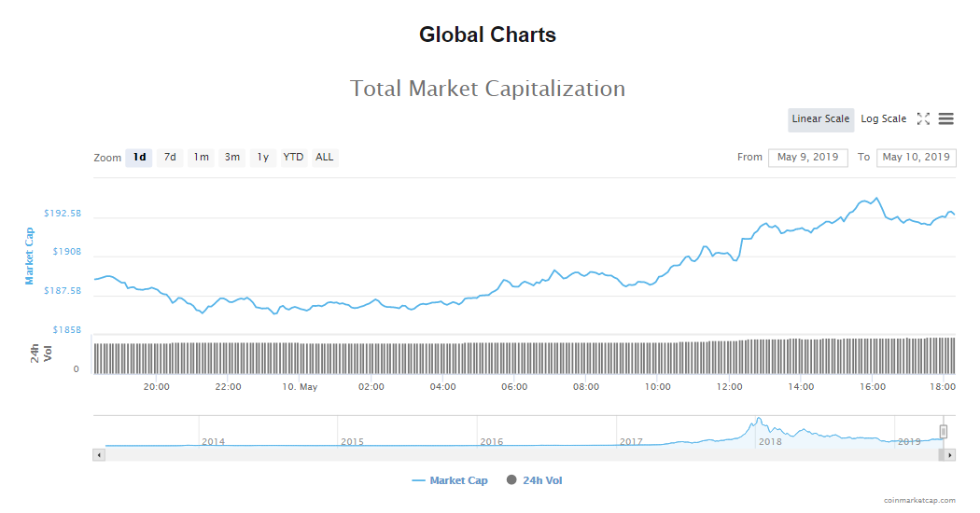Grab the navigator range handle

point(944,431)
